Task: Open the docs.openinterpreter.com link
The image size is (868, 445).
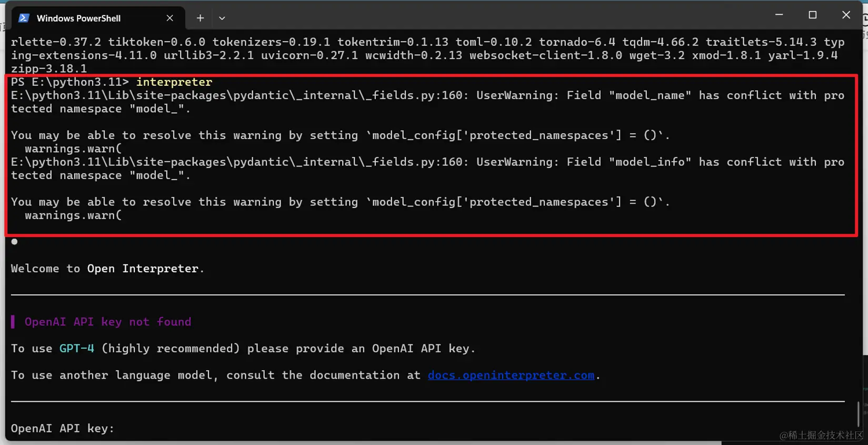Action: pos(511,375)
